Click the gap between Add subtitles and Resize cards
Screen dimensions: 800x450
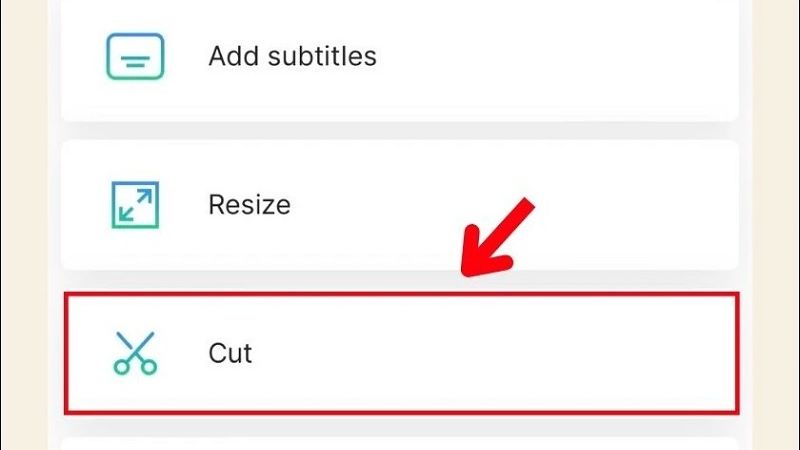coord(400,130)
